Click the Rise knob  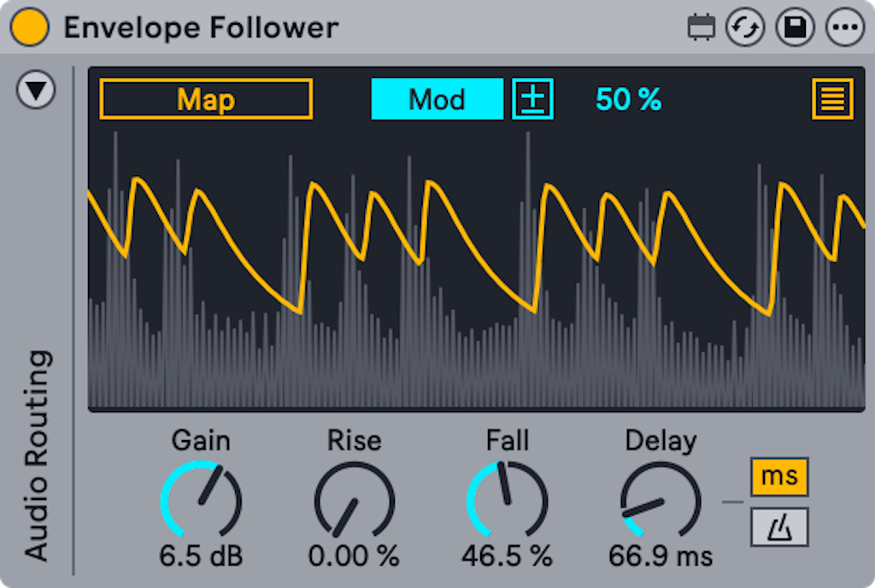pyautogui.click(x=355, y=500)
